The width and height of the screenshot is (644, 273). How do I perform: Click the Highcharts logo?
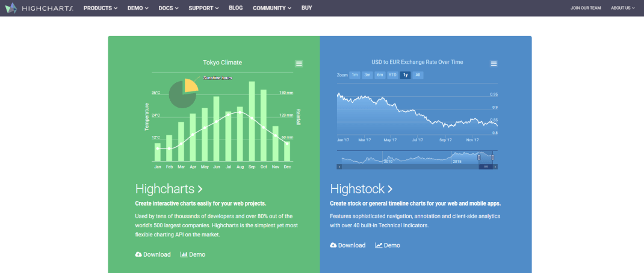39,8
